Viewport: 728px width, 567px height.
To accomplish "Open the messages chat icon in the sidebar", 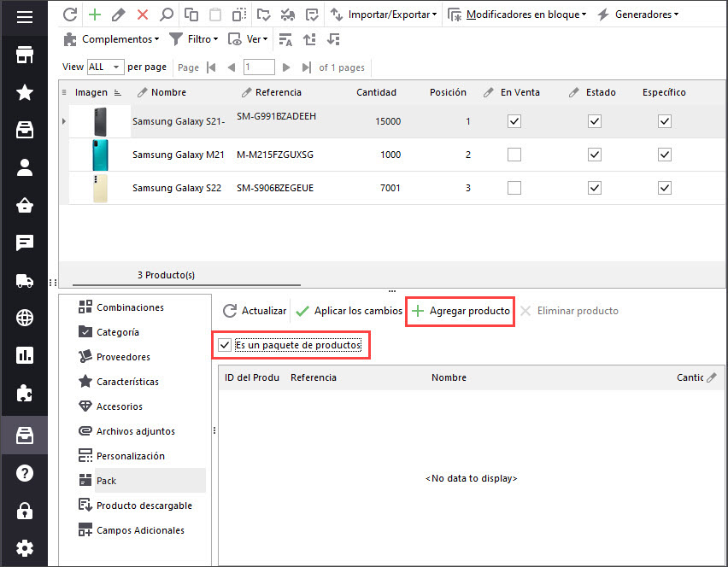I will (x=25, y=243).
